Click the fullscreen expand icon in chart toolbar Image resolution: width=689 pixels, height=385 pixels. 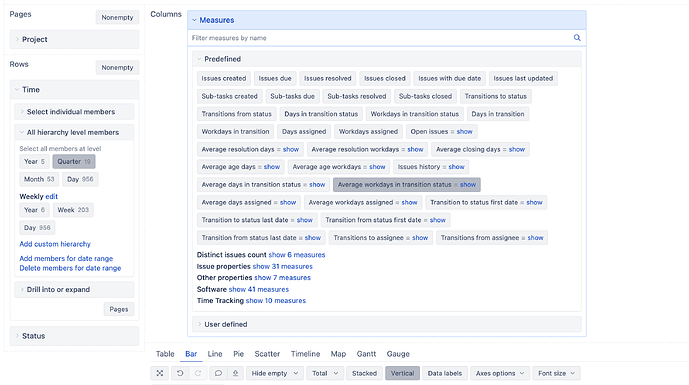[x=160, y=373]
